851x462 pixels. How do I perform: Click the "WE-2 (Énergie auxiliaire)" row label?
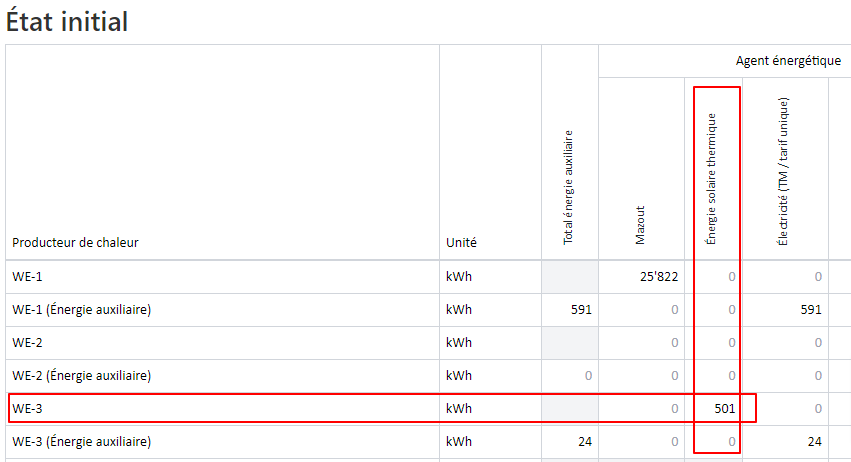pyautogui.click(x=81, y=376)
